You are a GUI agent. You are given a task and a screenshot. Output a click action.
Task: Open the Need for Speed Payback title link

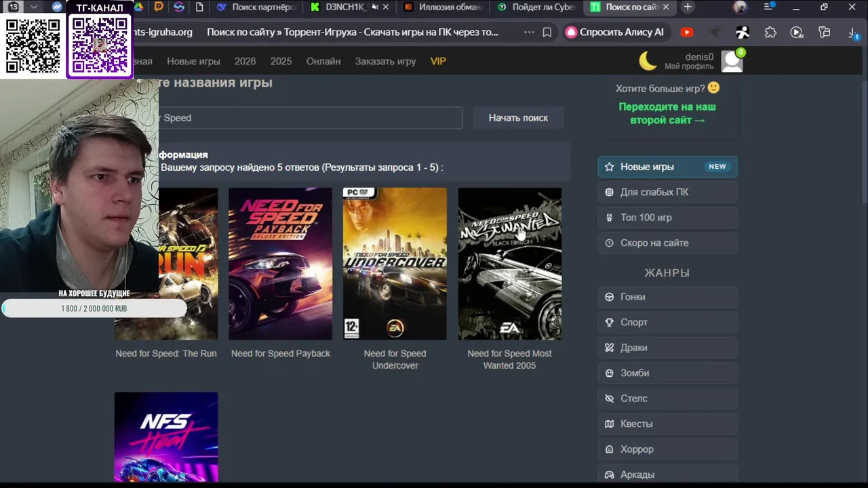click(281, 354)
